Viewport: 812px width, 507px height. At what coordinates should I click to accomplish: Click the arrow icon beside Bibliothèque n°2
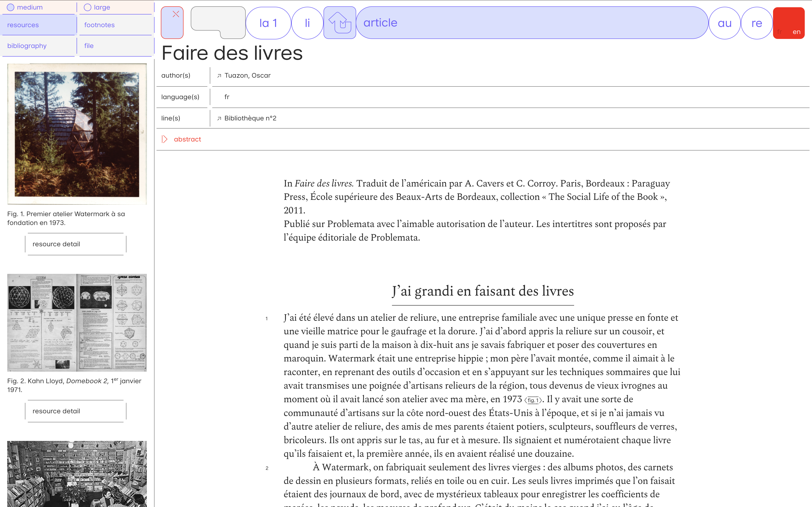(219, 118)
